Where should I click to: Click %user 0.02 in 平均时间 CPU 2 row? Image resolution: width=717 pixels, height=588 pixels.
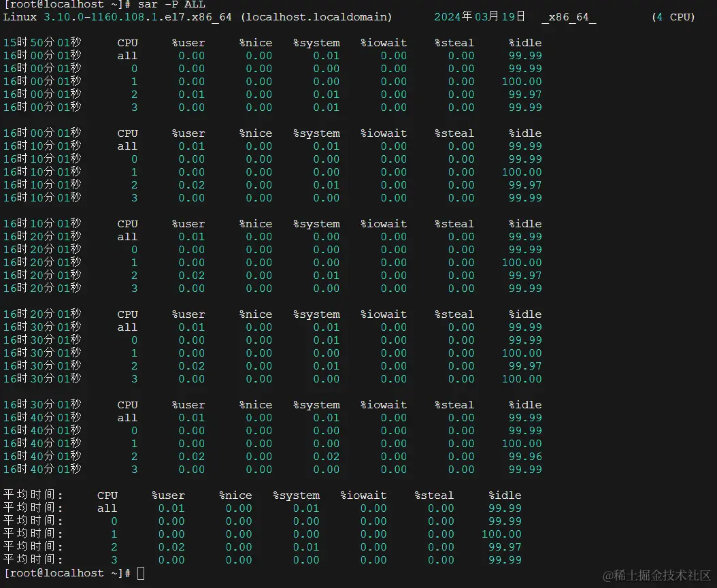[171, 546]
